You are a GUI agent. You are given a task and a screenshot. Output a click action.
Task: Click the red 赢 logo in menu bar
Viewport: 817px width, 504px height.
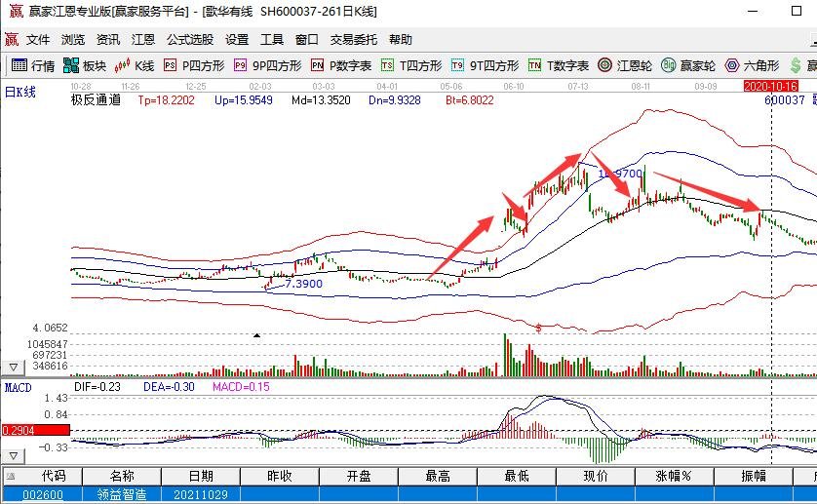12,40
